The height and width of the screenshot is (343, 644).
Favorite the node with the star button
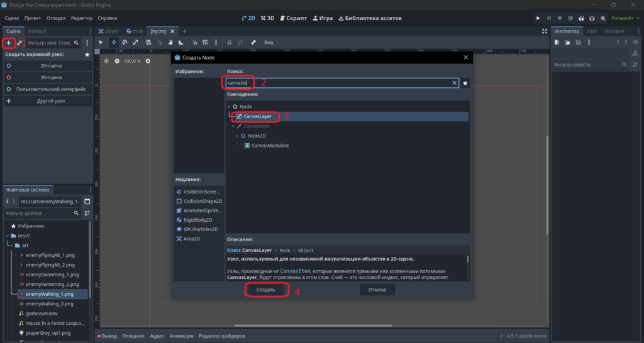click(x=465, y=83)
